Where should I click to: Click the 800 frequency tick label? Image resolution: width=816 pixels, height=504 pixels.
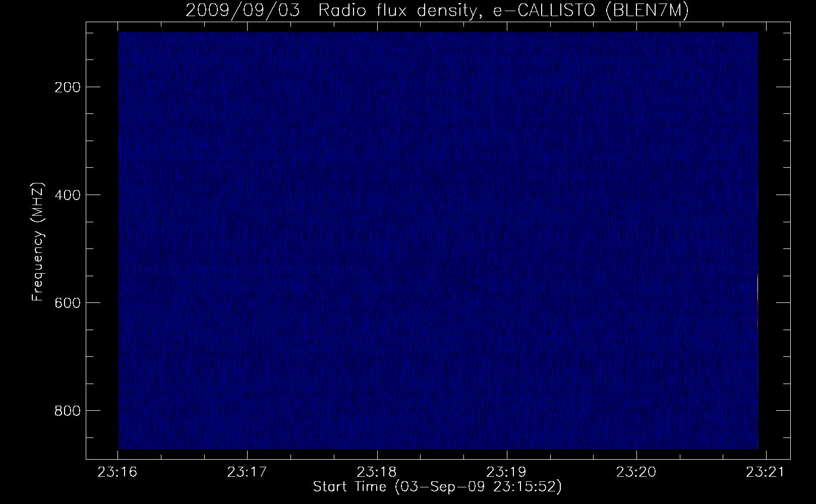coord(67,410)
